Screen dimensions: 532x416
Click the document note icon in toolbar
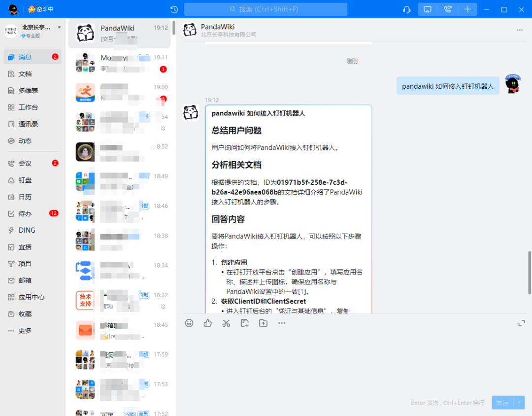245,323
